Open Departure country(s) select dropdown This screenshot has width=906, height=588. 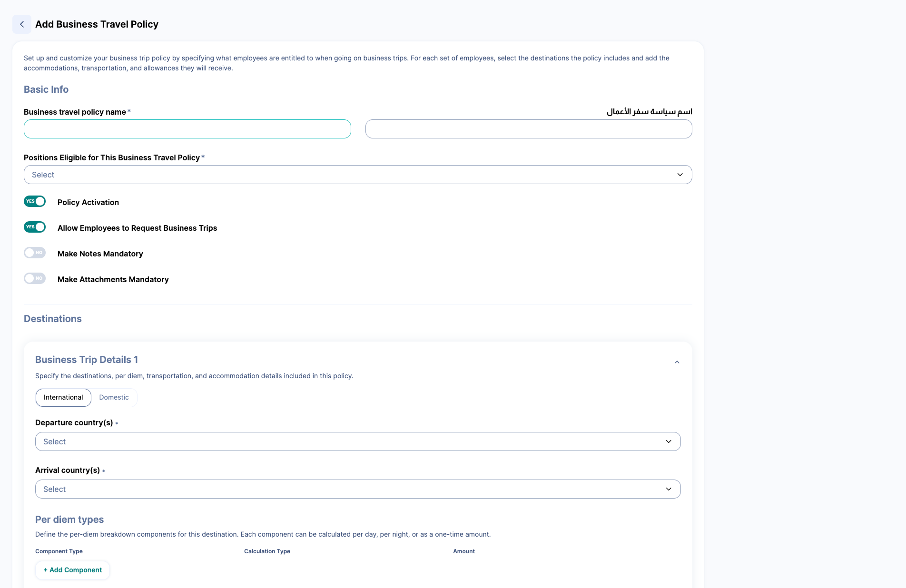[x=358, y=441]
